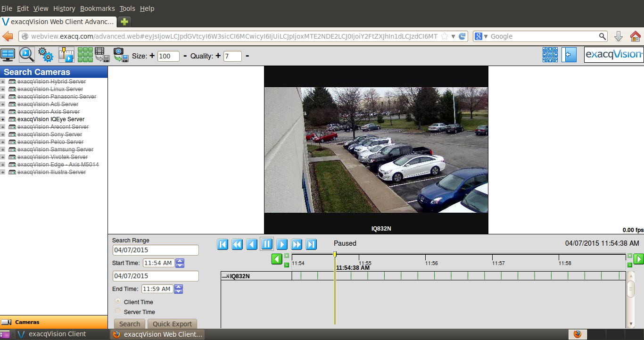The width and height of the screenshot is (644, 340).
Task: Open the Firefox downloads arrow
Action: 619,36
